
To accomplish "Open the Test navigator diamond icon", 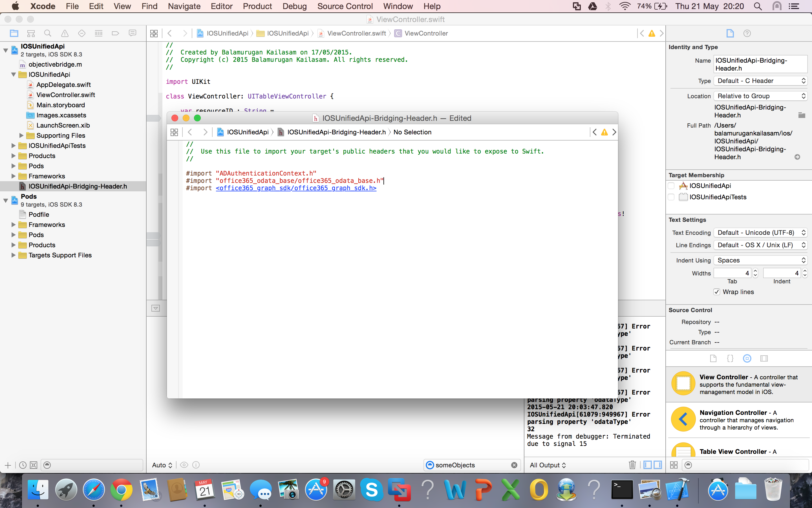I will pos(81,33).
